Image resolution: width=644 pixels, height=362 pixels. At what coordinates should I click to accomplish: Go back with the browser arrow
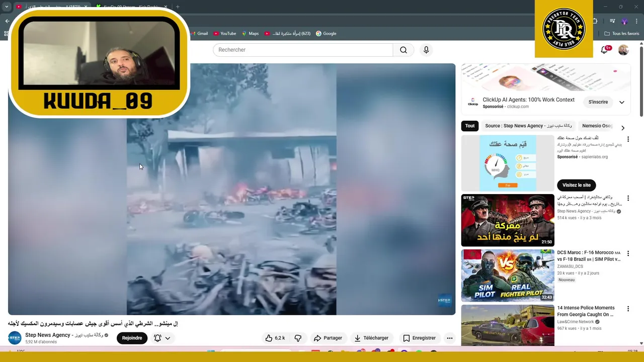tap(7, 21)
